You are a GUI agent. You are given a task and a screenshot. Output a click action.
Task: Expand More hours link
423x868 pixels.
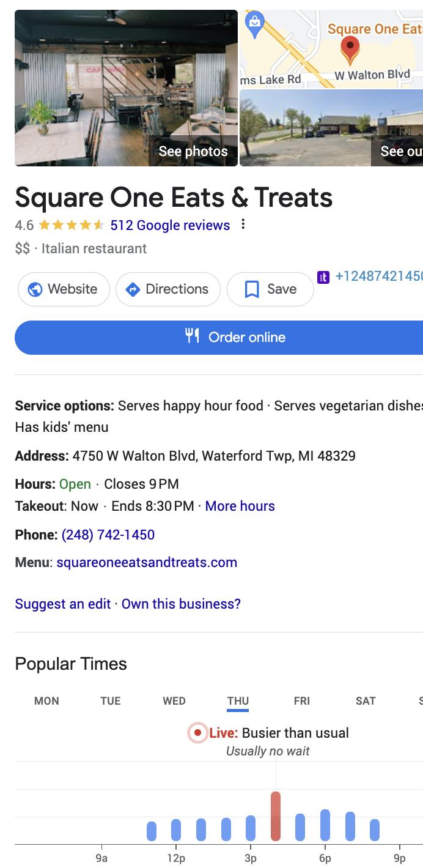tap(240, 506)
